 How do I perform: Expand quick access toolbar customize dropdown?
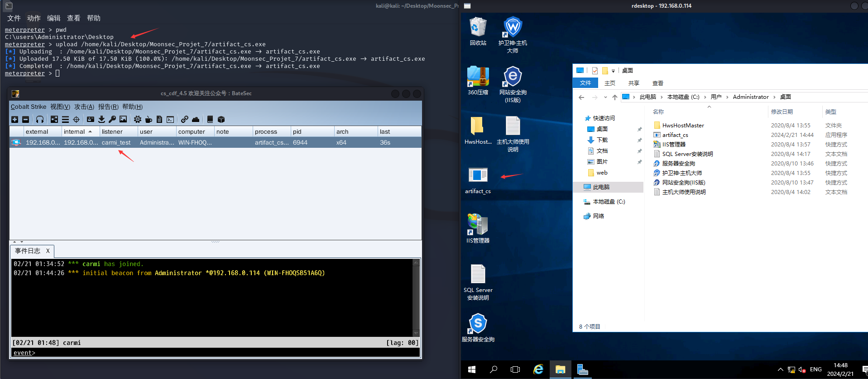click(x=613, y=71)
